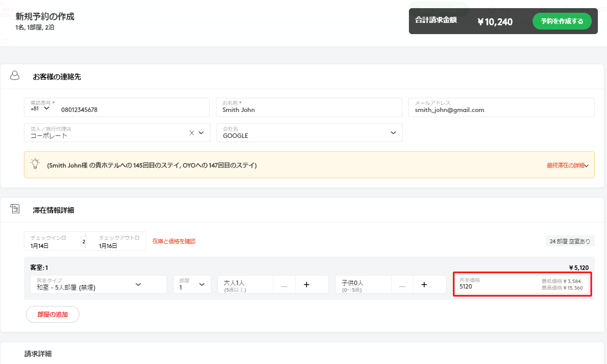Viewport: 607px width, 364px height.
Task: Click the お客様の連絡先 heading
Action: pos(57,76)
